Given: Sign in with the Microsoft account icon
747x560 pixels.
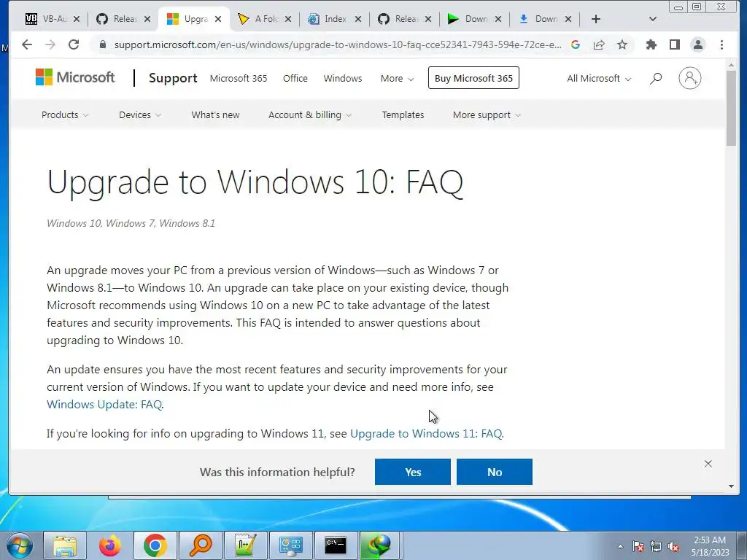Looking at the screenshot, I should pyautogui.click(x=690, y=78).
